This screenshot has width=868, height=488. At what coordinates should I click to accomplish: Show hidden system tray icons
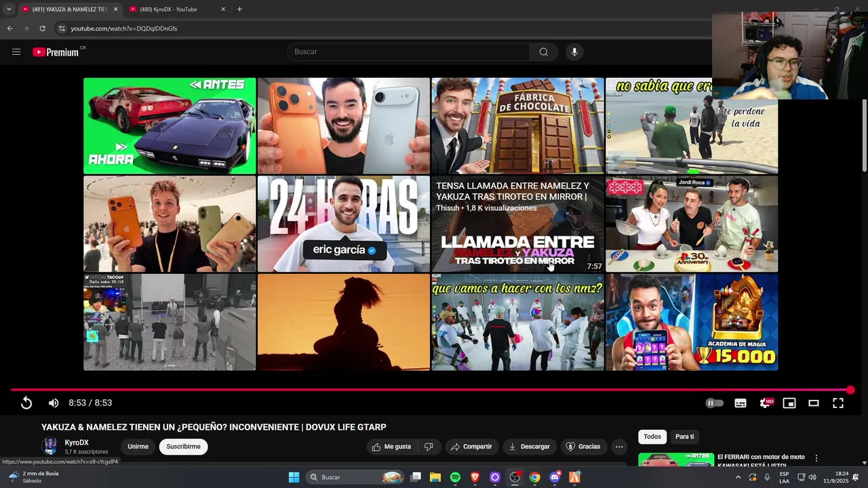[x=738, y=477]
